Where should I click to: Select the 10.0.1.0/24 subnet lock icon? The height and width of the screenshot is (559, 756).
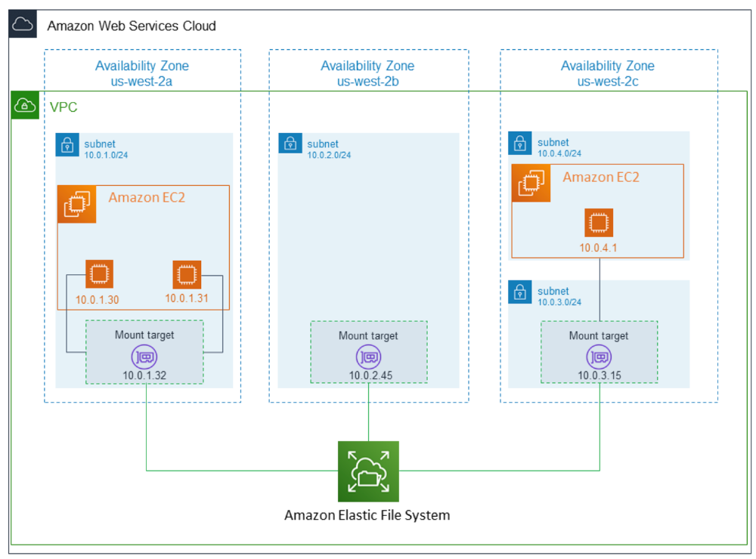(x=67, y=144)
